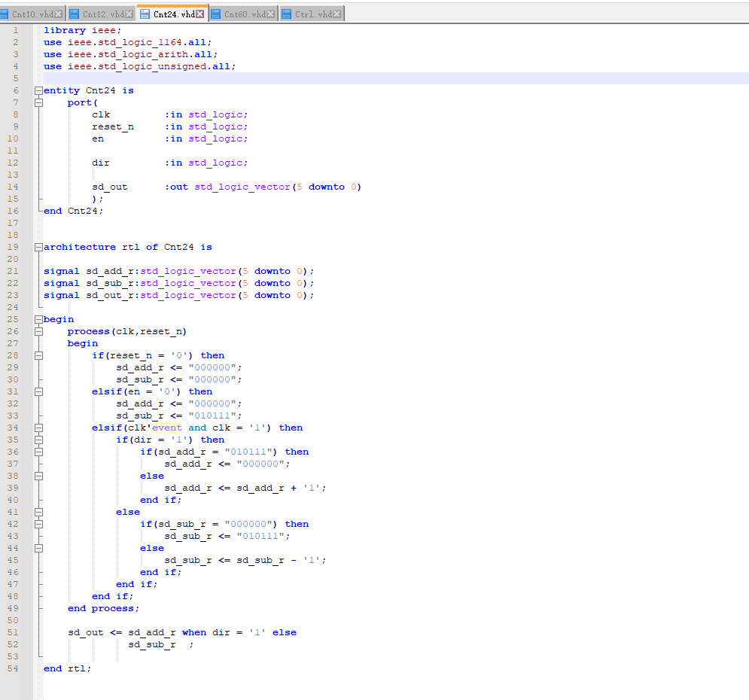Click 'end Cnt24;' on line 16
Screen dimensions: 749x700
click(74, 211)
